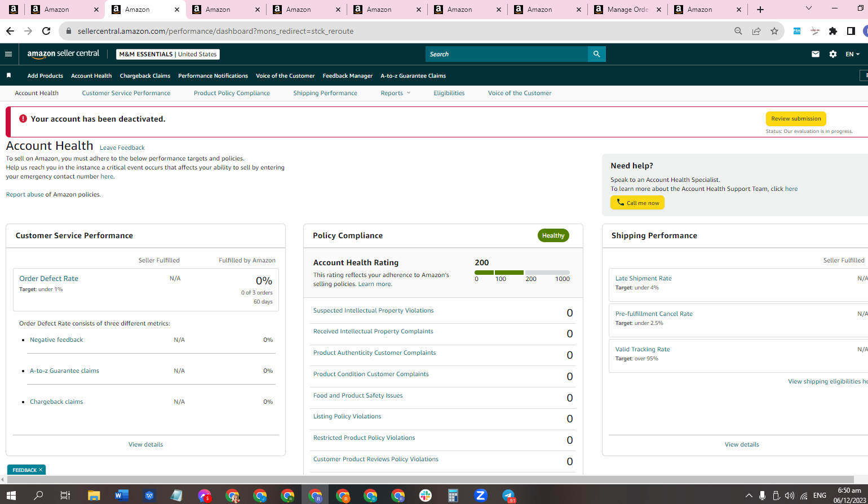The image size is (868, 504).
Task: Open Customer Service Performance tab
Action: click(126, 93)
